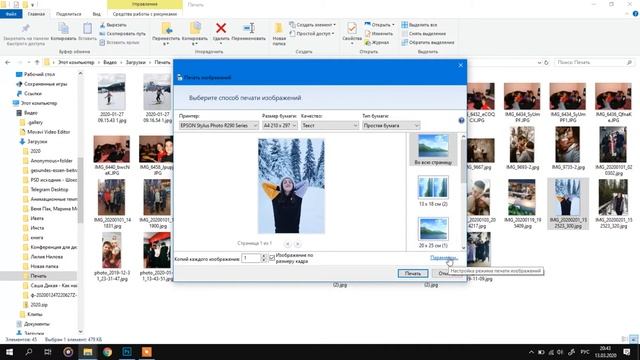640x360 pixels.
Task: Click the taskbar search magnifier icon
Action: click(29, 352)
